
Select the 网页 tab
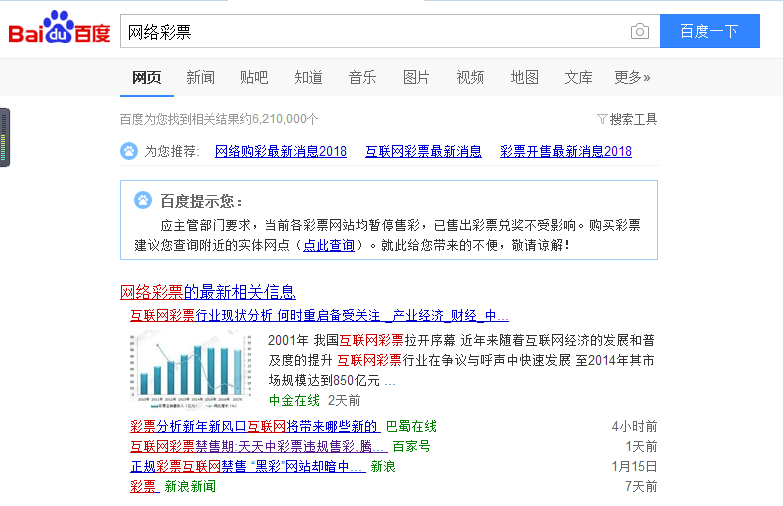point(147,77)
